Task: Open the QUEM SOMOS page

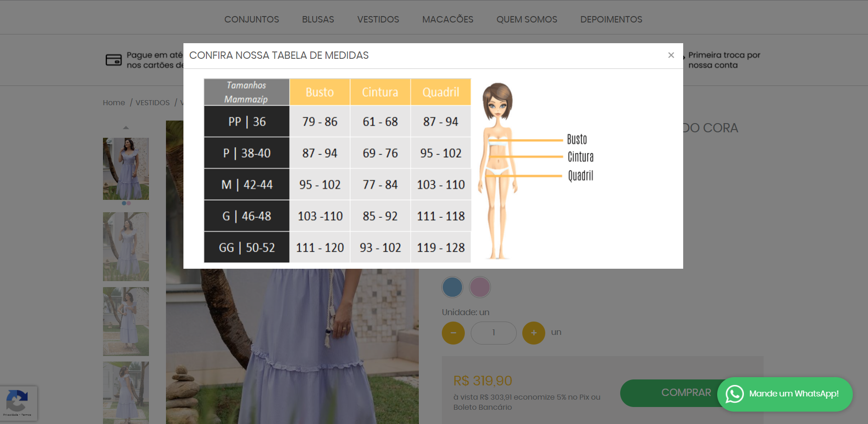Action: pos(526,19)
